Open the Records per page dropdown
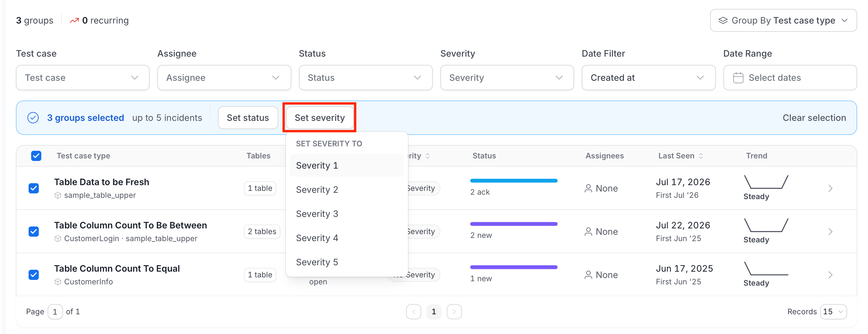The width and height of the screenshot is (868, 334). point(833,312)
